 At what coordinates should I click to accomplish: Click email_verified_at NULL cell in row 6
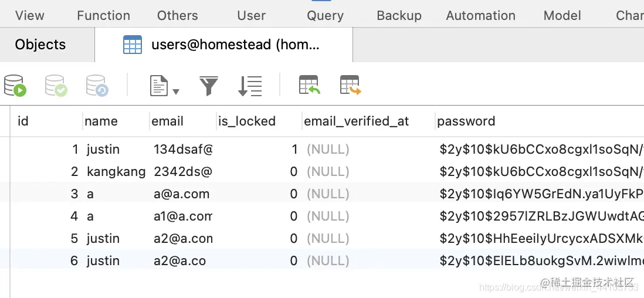tap(328, 261)
